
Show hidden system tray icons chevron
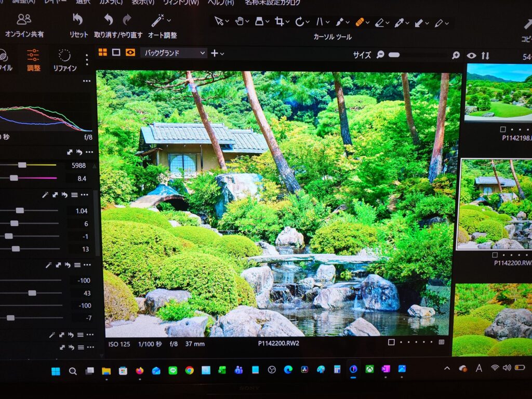447,368
